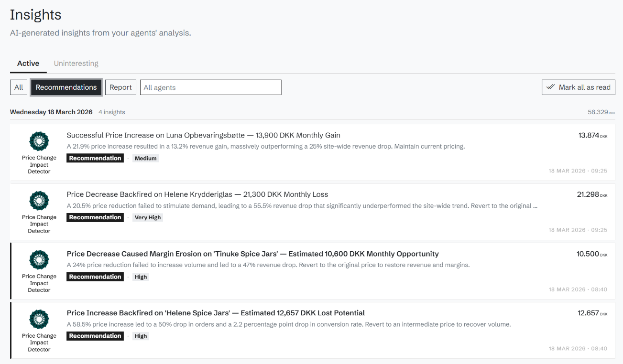Image resolution: width=623 pixels, height=364 pixels.
Task: Toggle the Recommendations filter
Action: pyautogui.click(x=66, y=87)
